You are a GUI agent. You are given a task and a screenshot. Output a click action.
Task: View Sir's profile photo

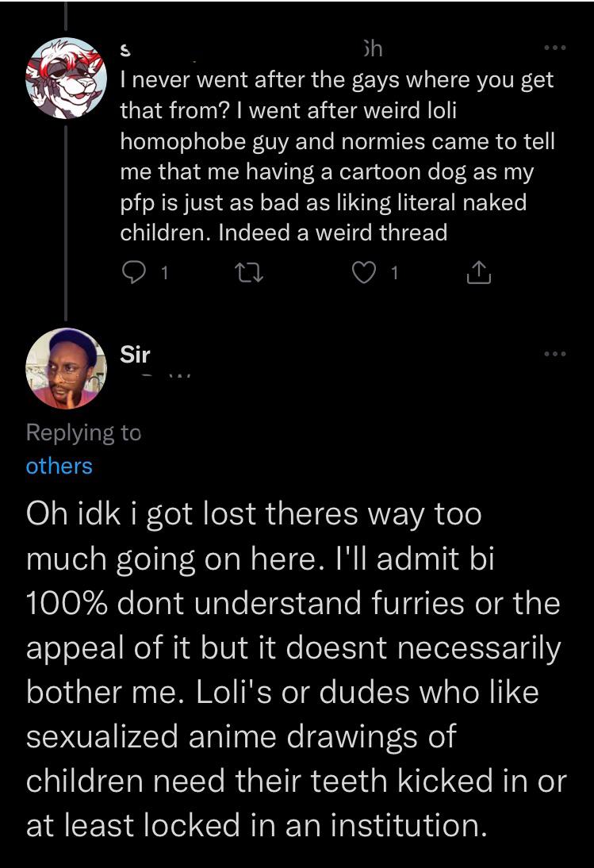tap(66, 368)
